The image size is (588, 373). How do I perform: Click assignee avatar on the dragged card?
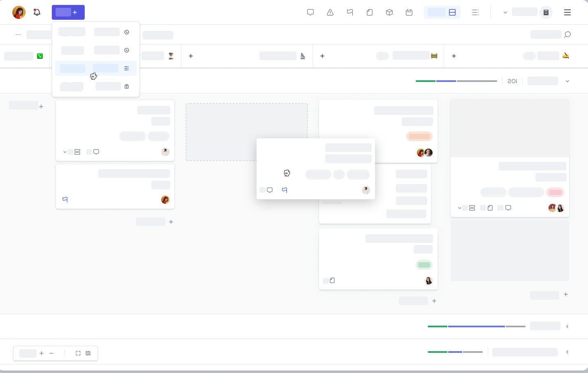tap(366, 190)
